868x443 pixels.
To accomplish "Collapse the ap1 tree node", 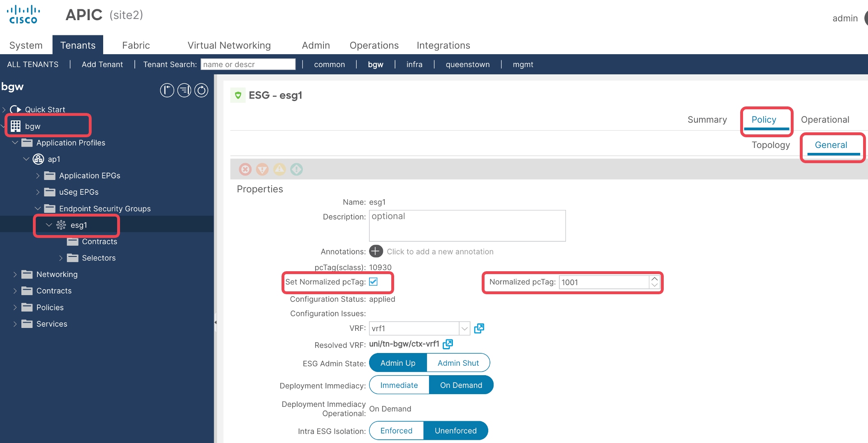I will 26,159.
